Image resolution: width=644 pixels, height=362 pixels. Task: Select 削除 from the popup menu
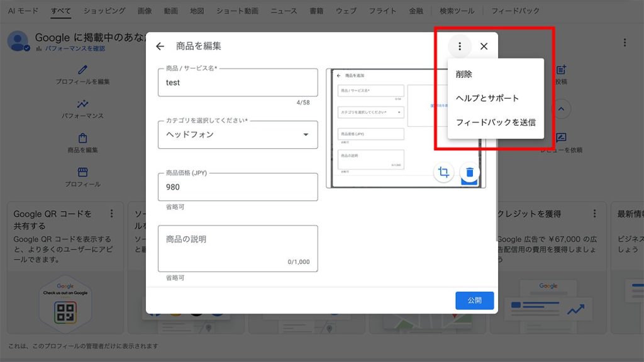(x=464, y=74)
